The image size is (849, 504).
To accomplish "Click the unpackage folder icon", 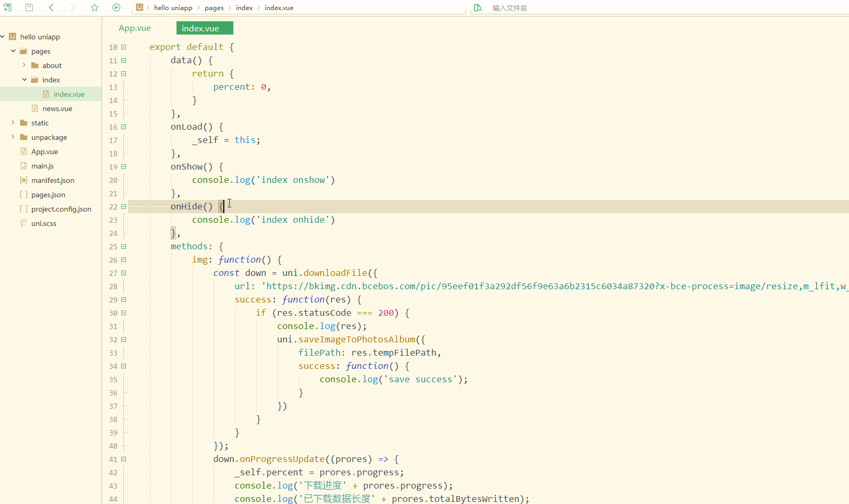I will tap(23, 137).
